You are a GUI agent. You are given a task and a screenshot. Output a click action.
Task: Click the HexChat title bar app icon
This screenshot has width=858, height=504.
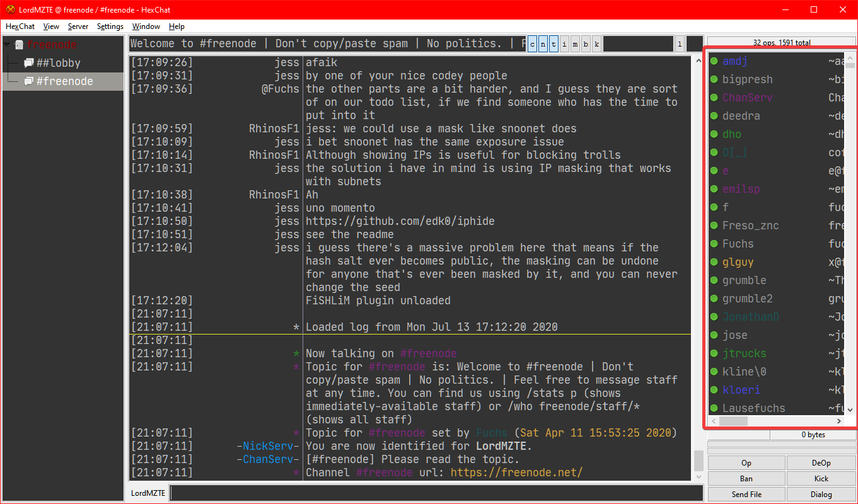pos(10,9)
